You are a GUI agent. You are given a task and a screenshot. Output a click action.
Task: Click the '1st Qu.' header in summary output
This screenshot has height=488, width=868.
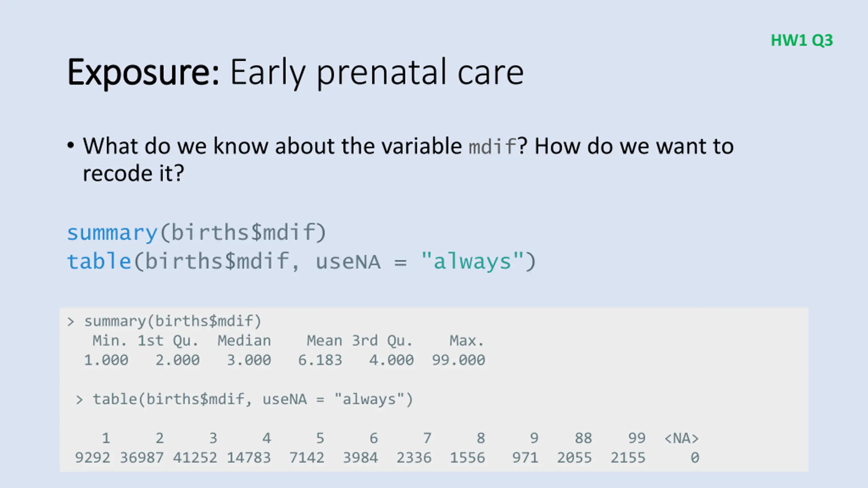[168, 341]
